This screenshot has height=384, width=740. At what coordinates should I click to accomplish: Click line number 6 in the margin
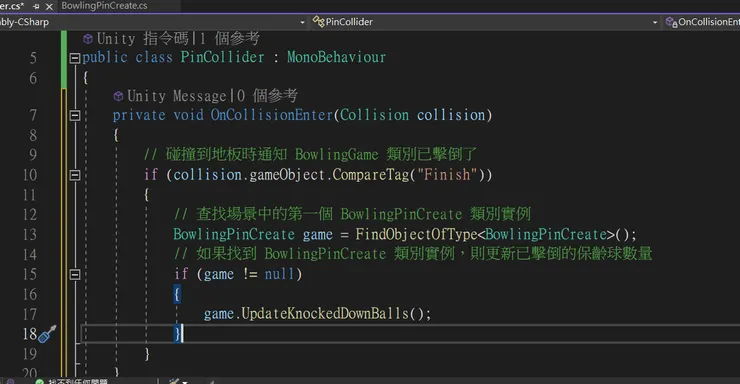tap(33, 78)
